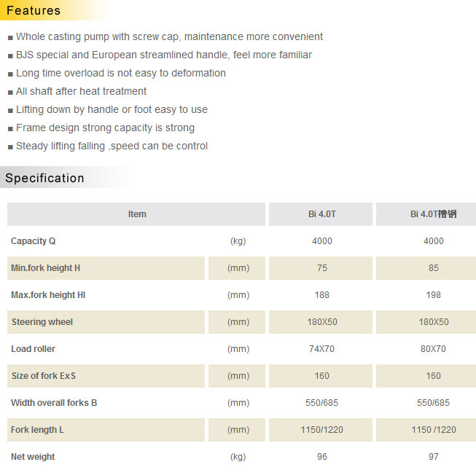
Task: Click the Net weight row label
Action: pos(33,457)
